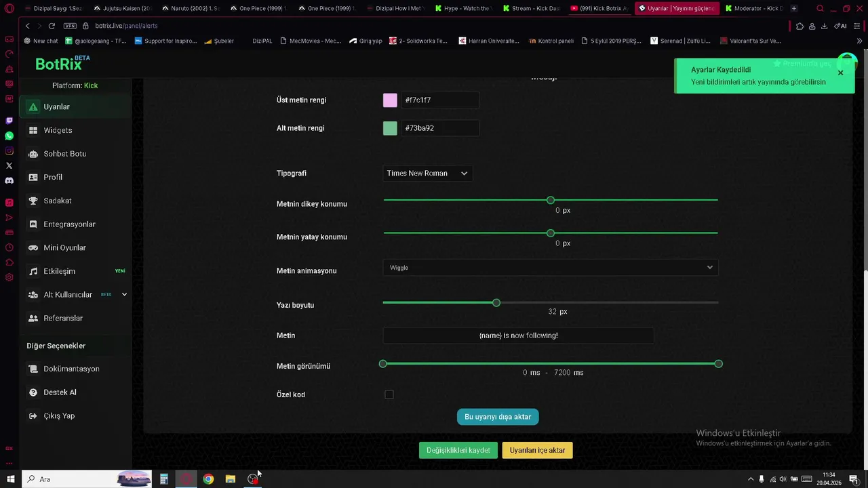Click the Windows taskbar search box

pos(87,479)
